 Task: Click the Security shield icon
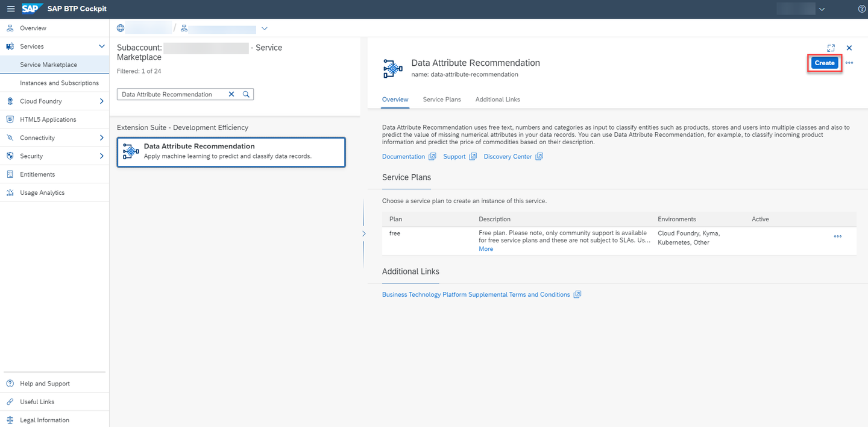click(10, 156)
